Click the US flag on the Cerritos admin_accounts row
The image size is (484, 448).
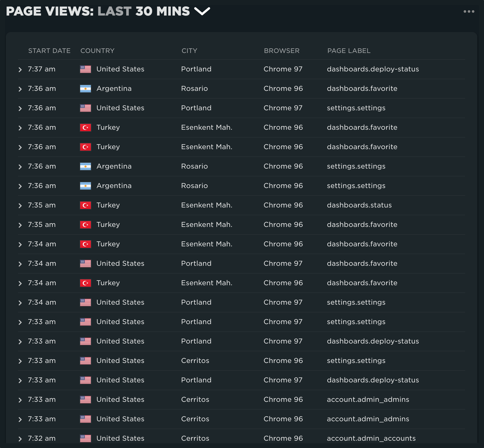85,438
